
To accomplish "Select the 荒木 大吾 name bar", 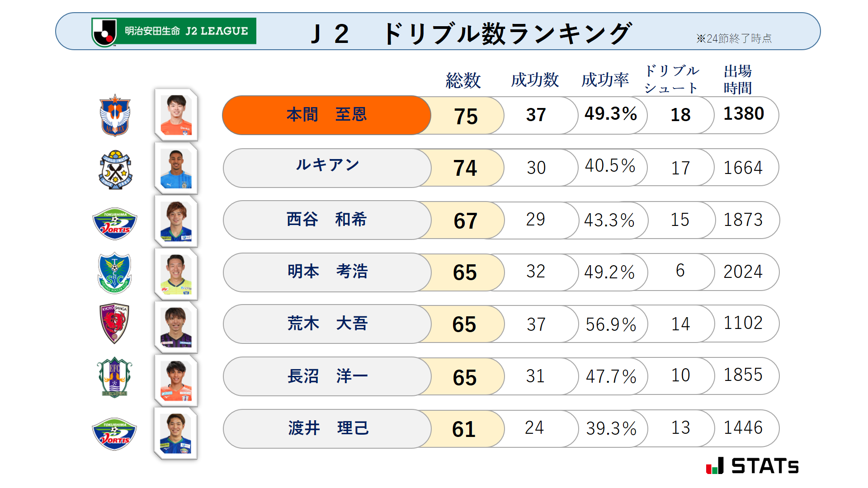I will click(327, 324).
